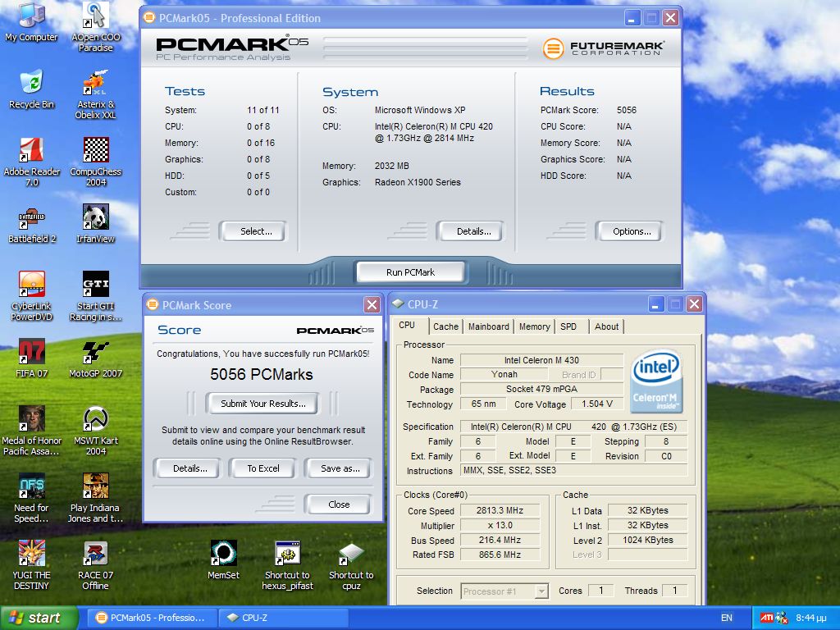Click the 5056 PCMarks score text
Screen dimensions: 840x630
click(x=261, y=374)
